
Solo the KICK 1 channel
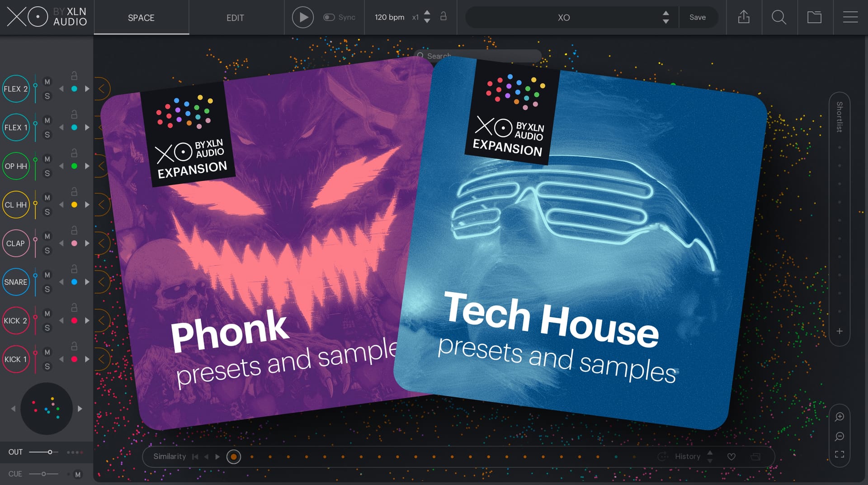pos(47,366)
